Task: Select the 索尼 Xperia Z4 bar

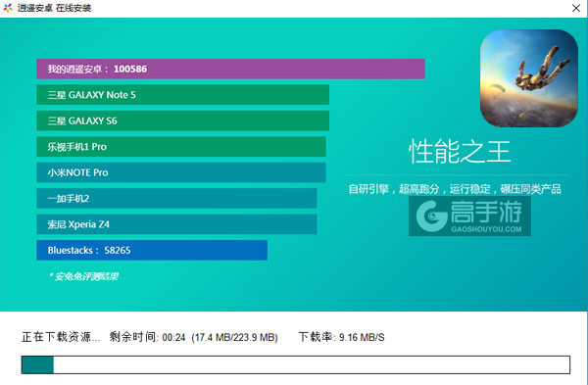Action: [176, 224]
